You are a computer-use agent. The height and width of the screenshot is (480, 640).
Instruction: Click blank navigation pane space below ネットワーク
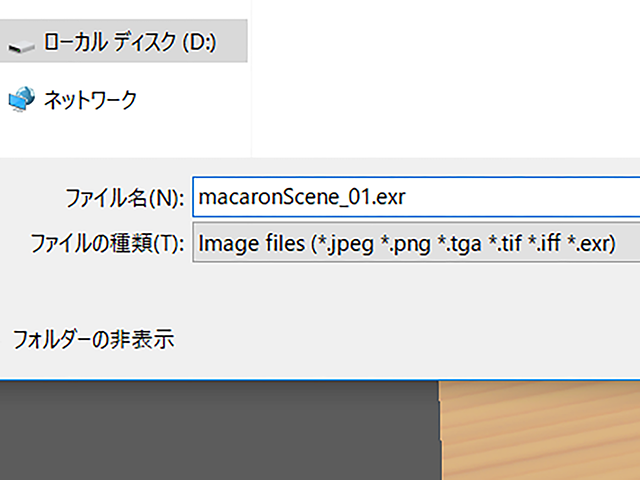click(125, 137)
